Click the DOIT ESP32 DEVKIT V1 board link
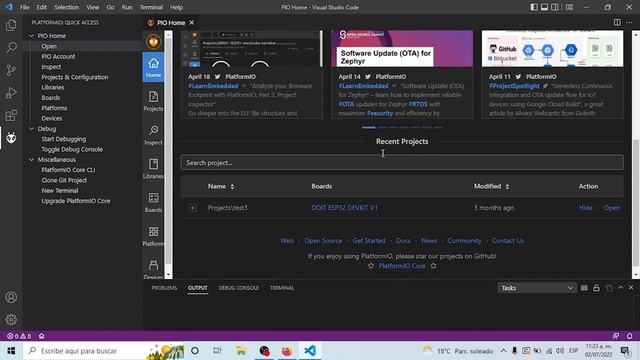640x360 pixels. (344, 208)
